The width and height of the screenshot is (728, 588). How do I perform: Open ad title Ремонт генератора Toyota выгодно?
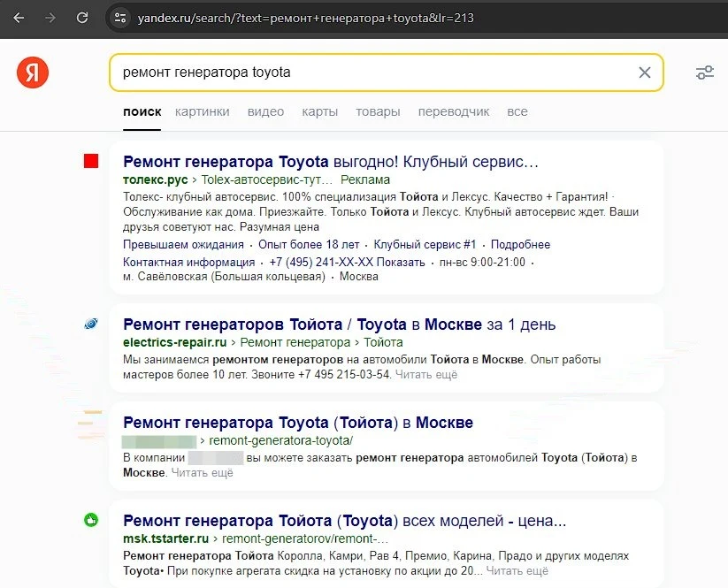[331, 162]
